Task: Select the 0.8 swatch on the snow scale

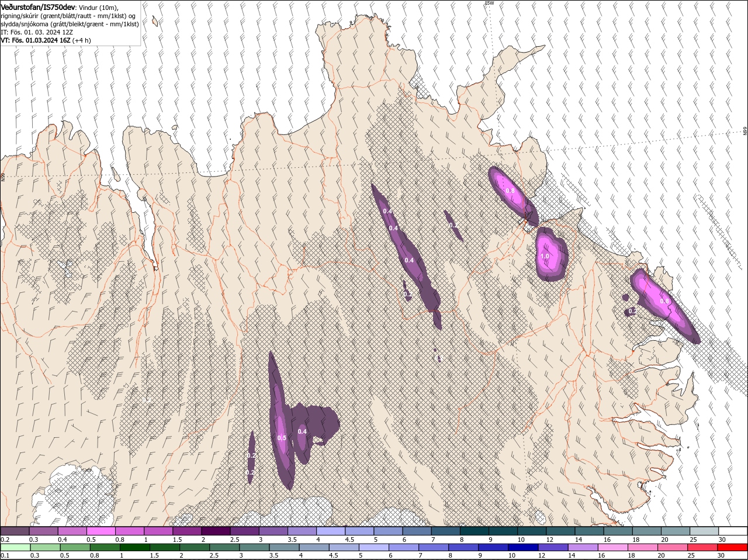Action: coord(129,531)
